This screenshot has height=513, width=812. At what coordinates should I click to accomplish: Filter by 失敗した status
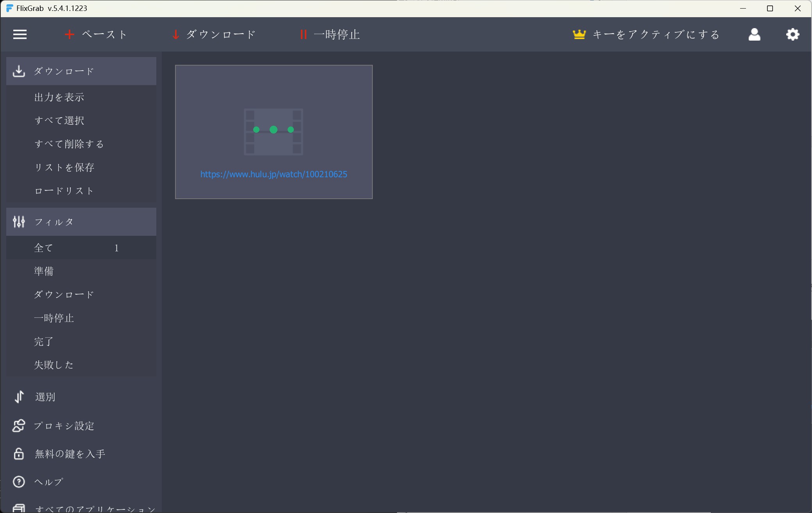81,365
